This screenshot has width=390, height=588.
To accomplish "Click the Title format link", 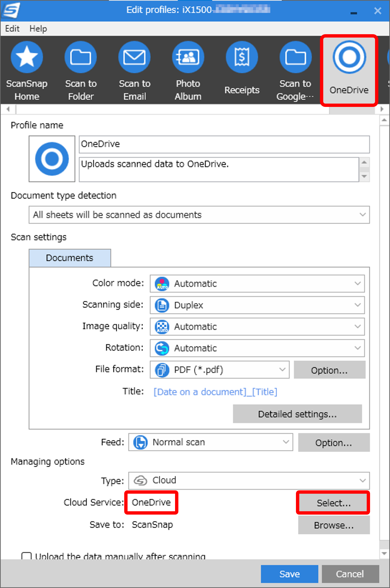I will click(x=215, y=392).
